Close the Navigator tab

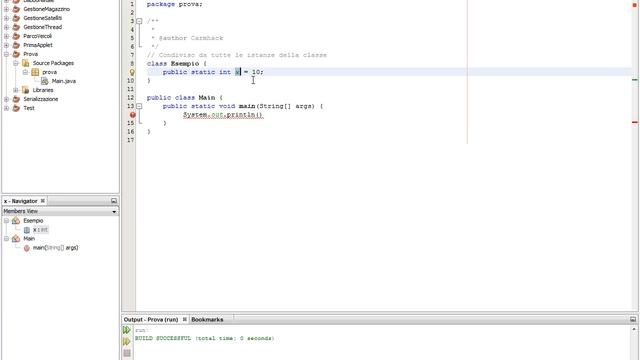tap(42, 201)
